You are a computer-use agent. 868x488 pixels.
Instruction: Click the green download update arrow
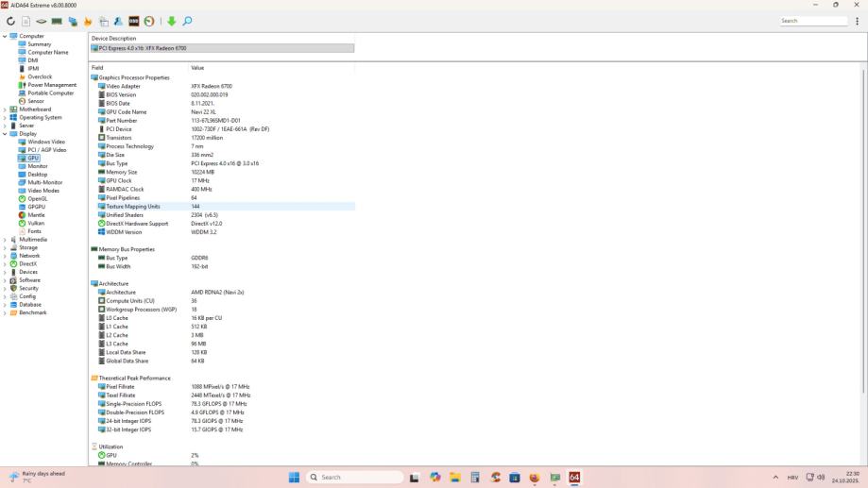point(172,21)
